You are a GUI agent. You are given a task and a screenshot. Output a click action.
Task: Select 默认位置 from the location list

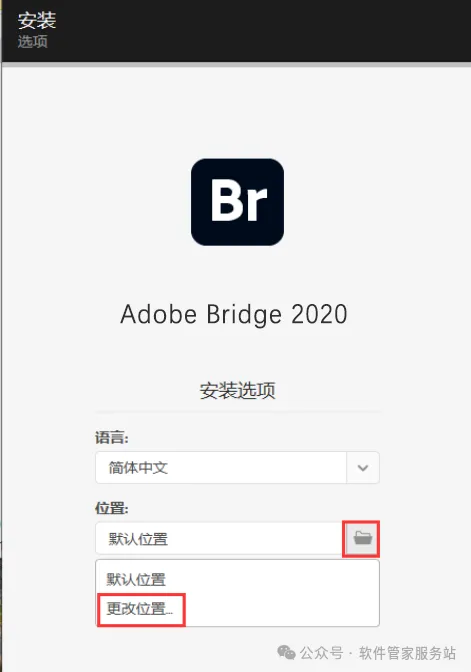coord(136,579)
